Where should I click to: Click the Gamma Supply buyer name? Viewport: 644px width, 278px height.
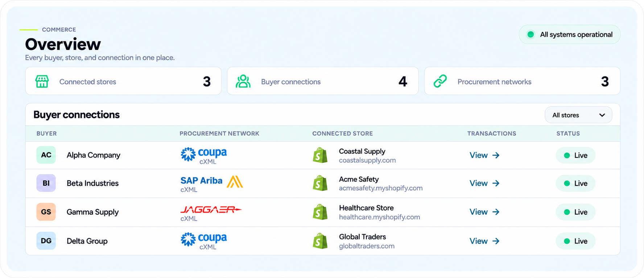[x=92, y=212]
